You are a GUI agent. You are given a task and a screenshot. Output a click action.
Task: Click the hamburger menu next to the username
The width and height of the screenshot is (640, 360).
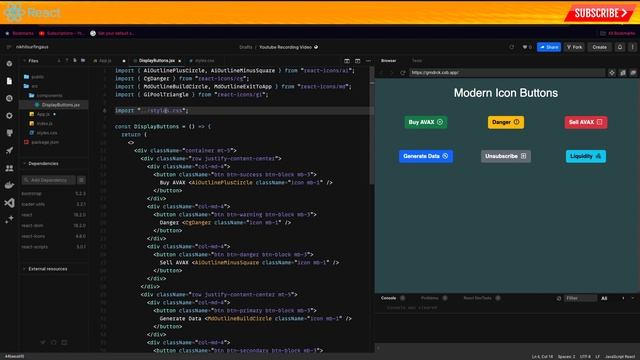click(x=9, y=47)
